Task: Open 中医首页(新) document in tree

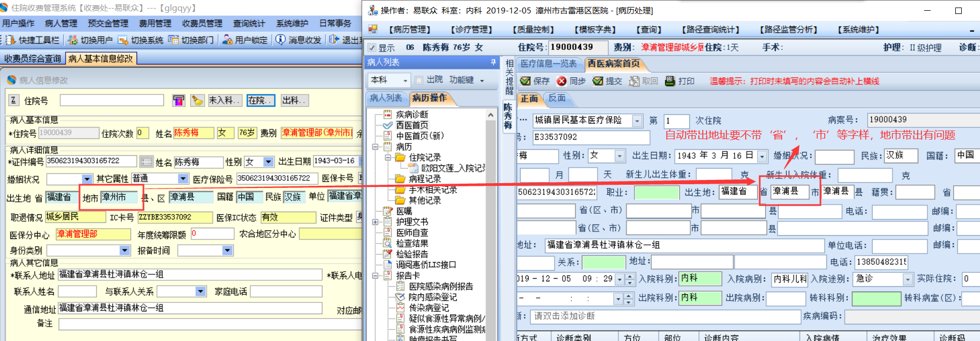Action: (420, 136)
